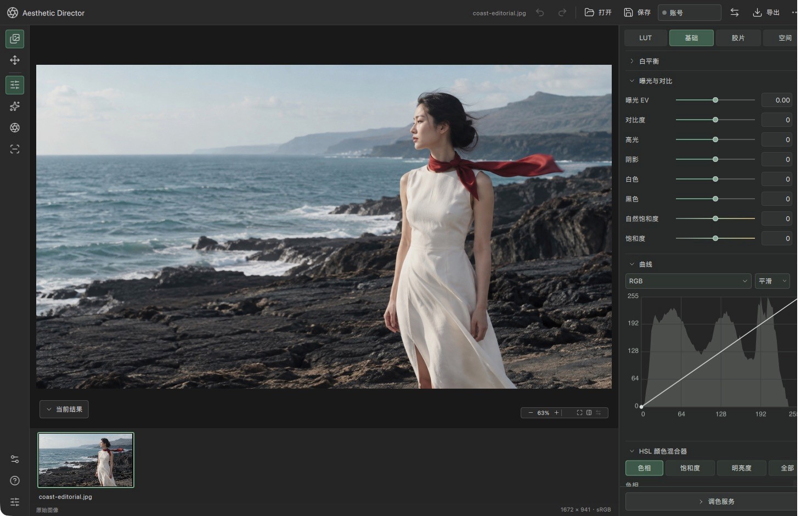The image size is (812, 516).
Task: Select the aperture lens icon in sidebar
Action: [x=15, y=128]
